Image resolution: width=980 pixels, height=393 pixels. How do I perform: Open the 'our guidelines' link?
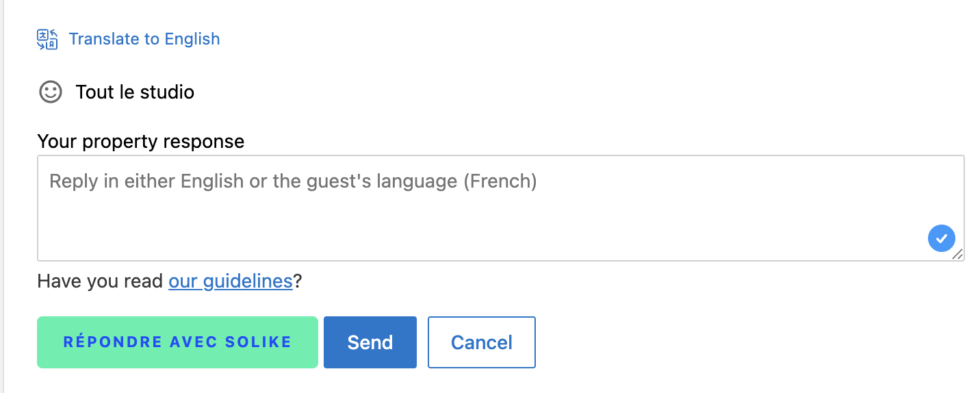point(231,281)
